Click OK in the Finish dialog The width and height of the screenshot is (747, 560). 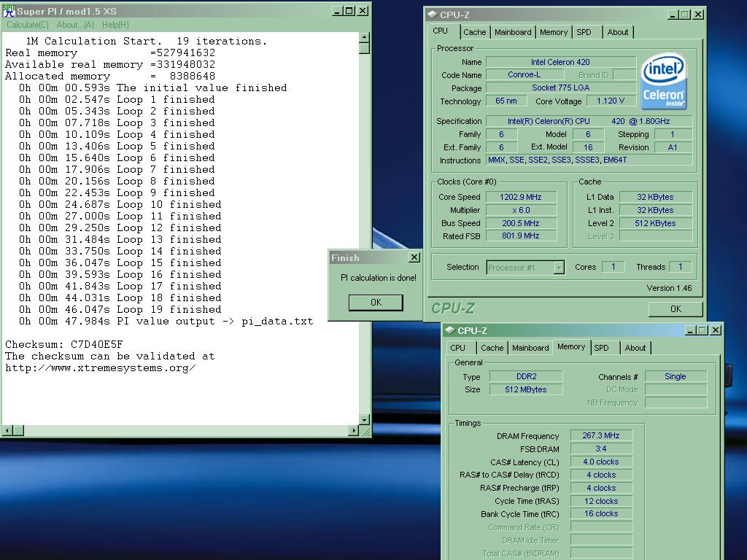376,303
